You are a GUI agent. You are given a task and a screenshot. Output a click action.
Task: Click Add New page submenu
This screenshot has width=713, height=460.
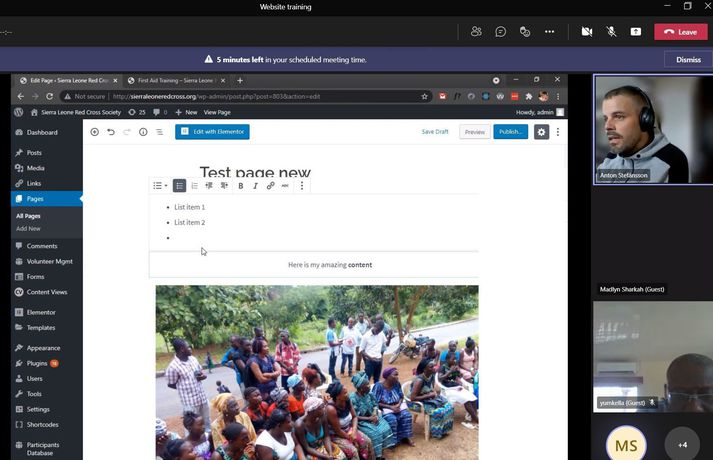[28, 229]
